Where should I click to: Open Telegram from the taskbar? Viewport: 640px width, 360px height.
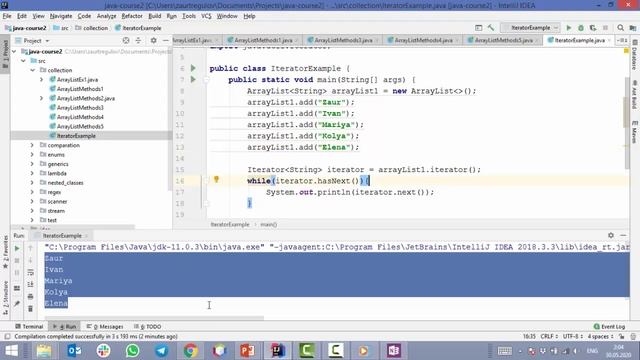pyautogui.click(x=161, y=351)
